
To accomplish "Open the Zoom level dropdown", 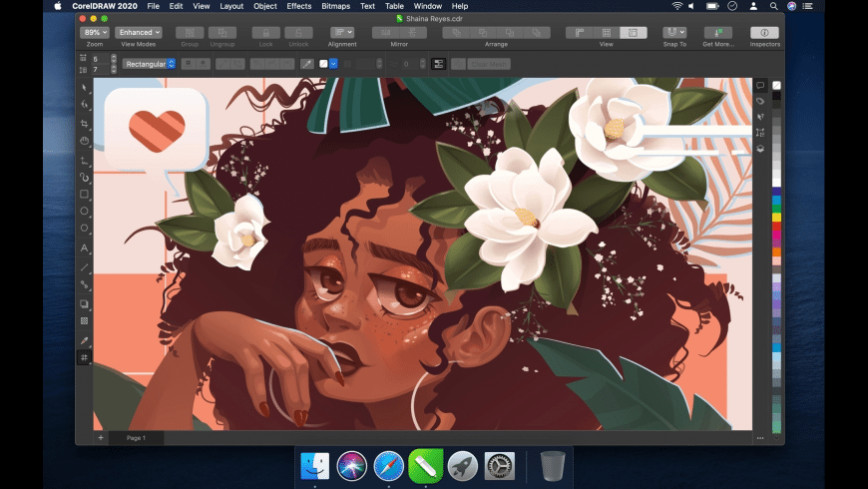I will tap(94, 33).
